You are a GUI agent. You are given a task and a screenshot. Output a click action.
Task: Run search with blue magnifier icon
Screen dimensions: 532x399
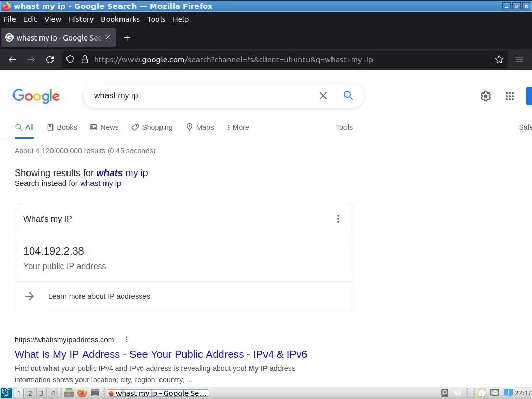(348, 96)
